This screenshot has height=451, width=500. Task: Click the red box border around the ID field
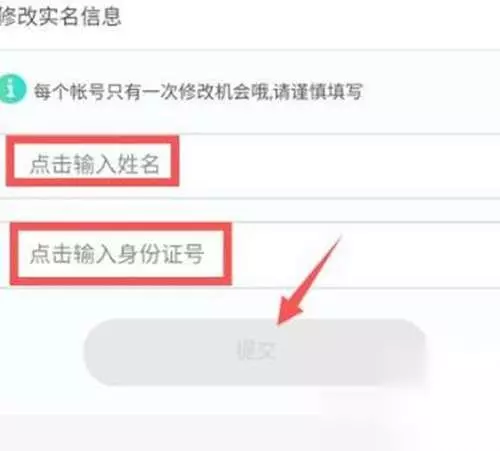pos(121,227)
